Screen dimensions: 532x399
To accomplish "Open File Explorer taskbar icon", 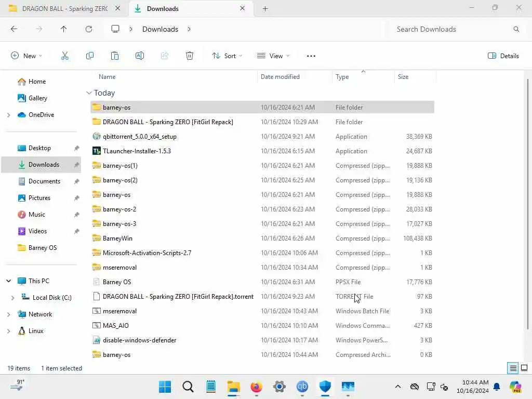I will (x=233, y=387).
